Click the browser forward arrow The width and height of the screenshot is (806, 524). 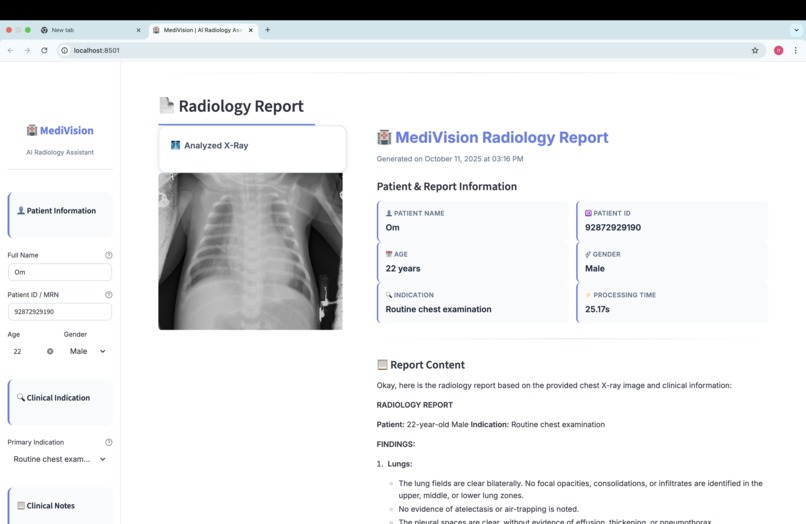27,50
